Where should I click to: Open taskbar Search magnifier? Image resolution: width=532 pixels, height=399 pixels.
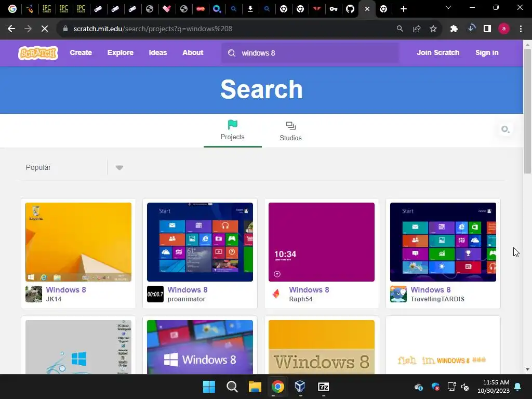point(232,387)
